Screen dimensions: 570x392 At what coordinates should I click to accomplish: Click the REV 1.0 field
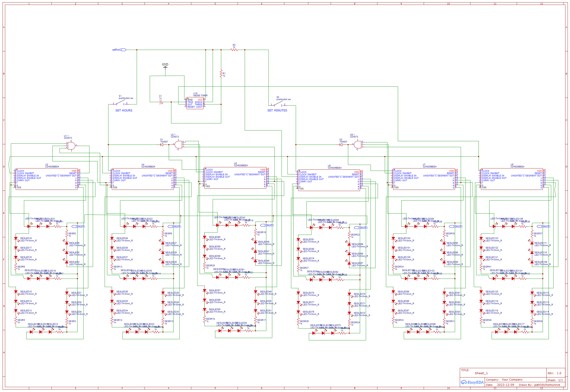click(x=554, y=373)
